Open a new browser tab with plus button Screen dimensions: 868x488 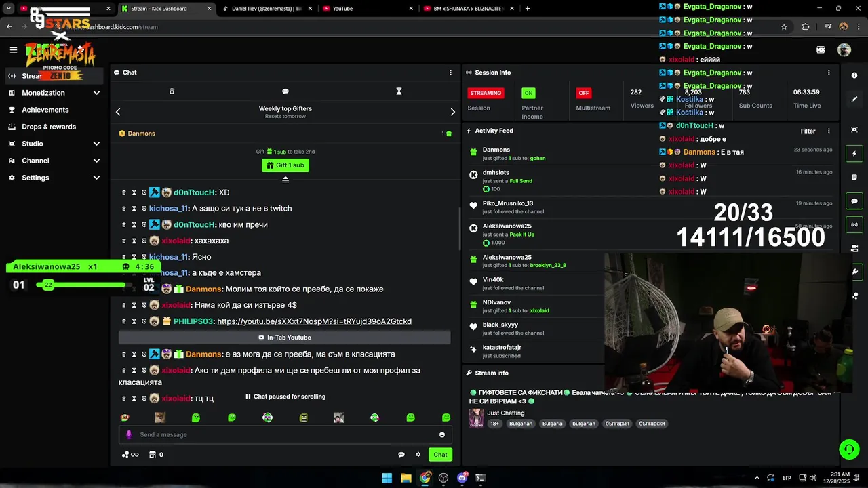[528, 9]
